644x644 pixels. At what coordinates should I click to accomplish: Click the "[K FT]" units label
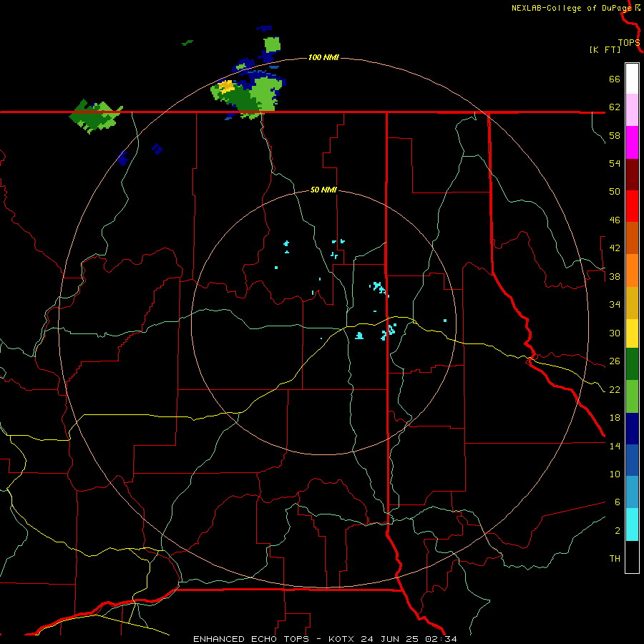click(605, 49)
